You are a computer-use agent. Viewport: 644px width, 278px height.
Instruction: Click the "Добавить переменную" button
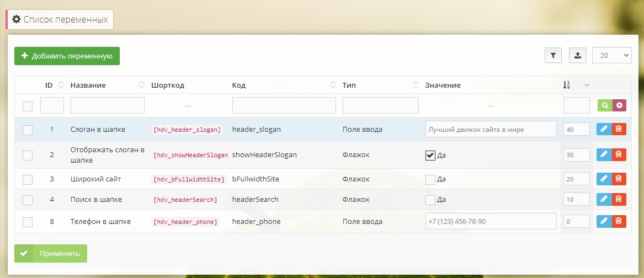pyautogui.click(x=67, y=56)
